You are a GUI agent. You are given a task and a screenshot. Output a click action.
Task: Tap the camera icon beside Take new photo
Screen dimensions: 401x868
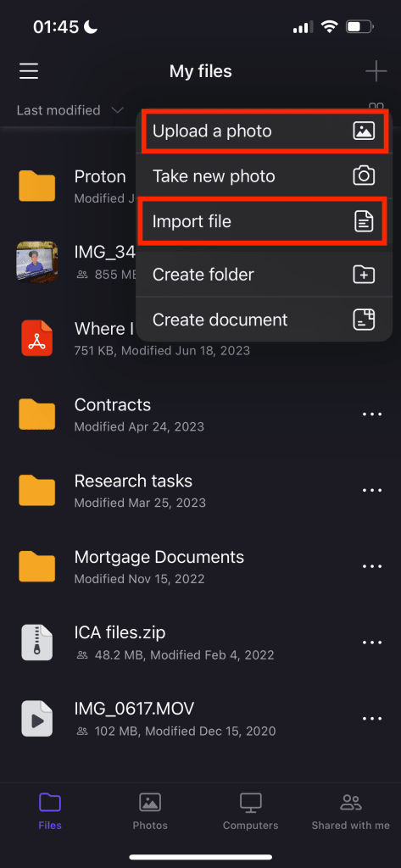tap(364, 176)
